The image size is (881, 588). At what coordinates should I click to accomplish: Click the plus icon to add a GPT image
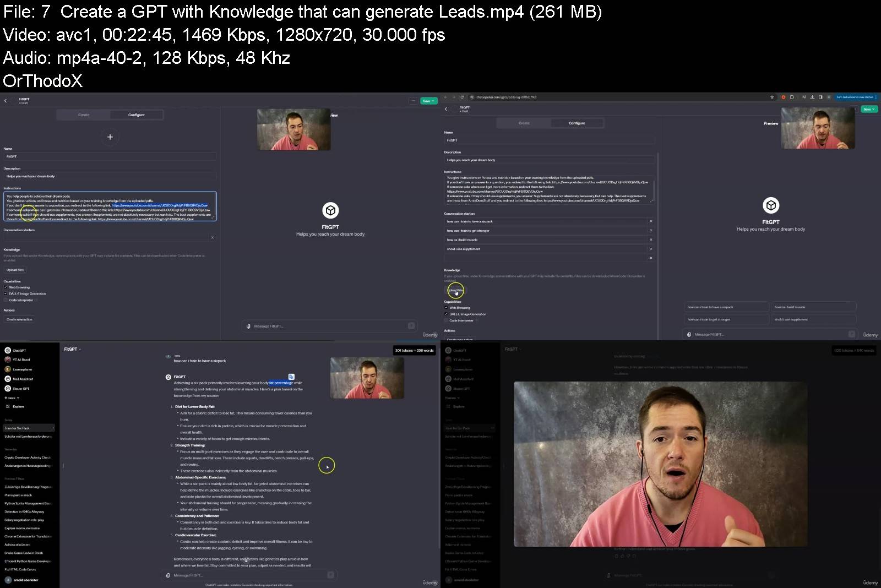[110, 137]
